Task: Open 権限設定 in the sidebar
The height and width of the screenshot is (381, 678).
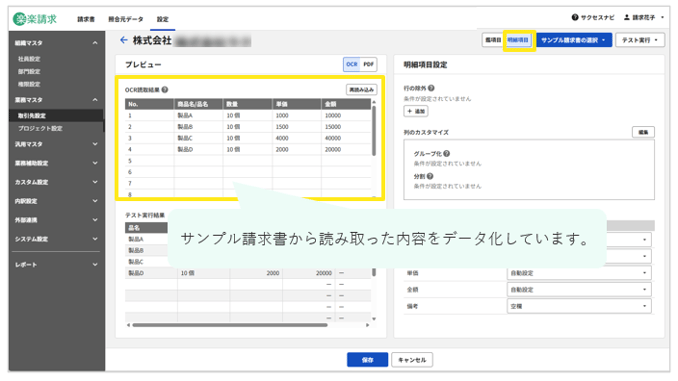Action: point(29,84)
